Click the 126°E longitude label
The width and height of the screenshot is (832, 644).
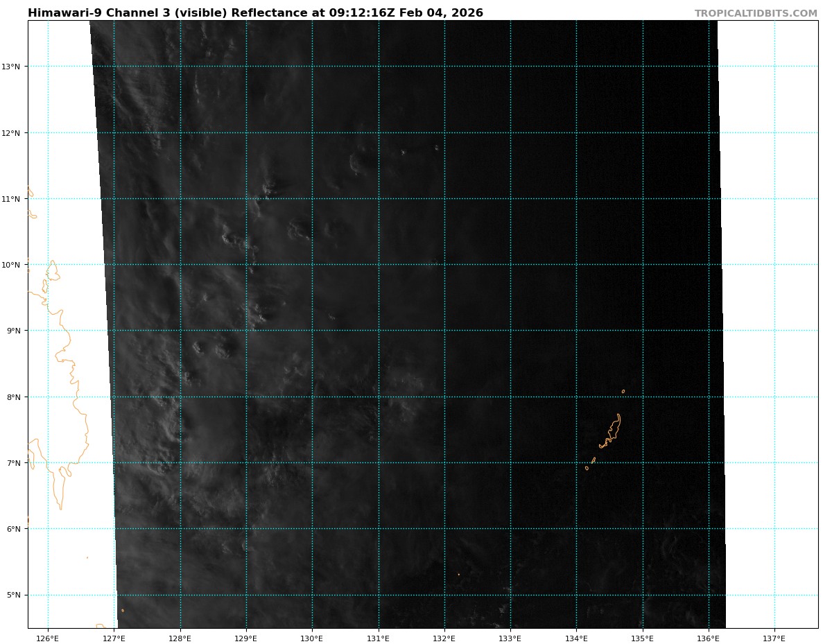coord(48,638)
